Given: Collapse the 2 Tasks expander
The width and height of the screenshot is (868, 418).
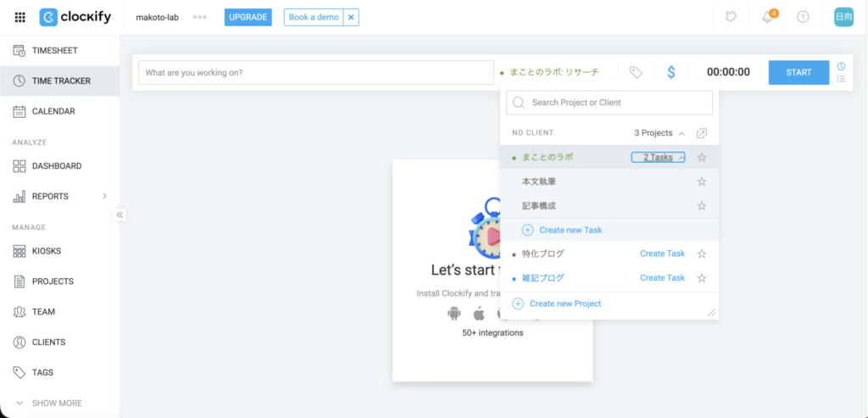Looking at the screenshot, I should pos(658,157).
